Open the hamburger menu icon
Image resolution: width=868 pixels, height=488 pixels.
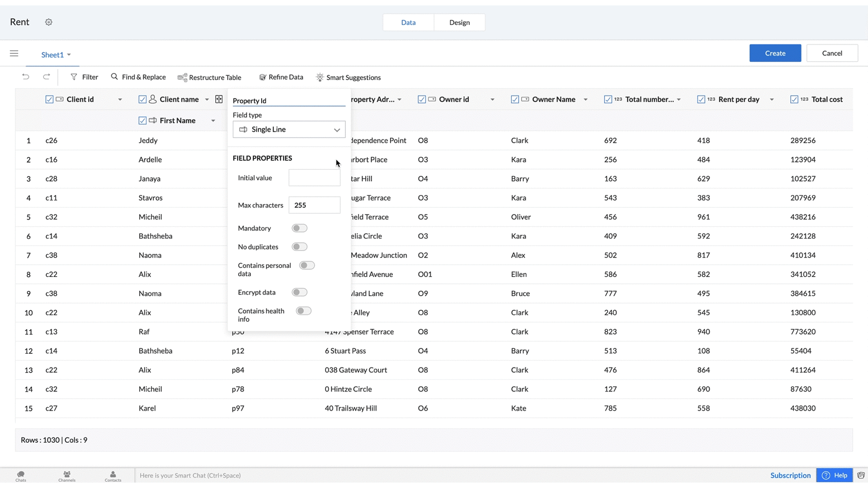(x=14, y=54)
